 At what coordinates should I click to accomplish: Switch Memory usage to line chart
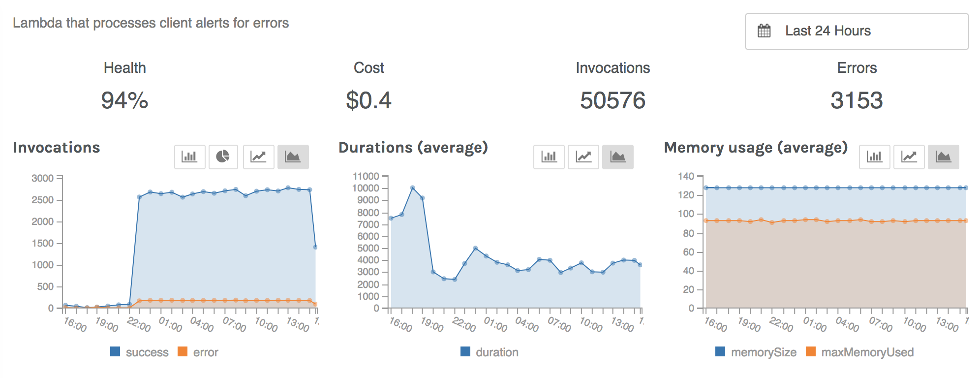pos(909,157)
